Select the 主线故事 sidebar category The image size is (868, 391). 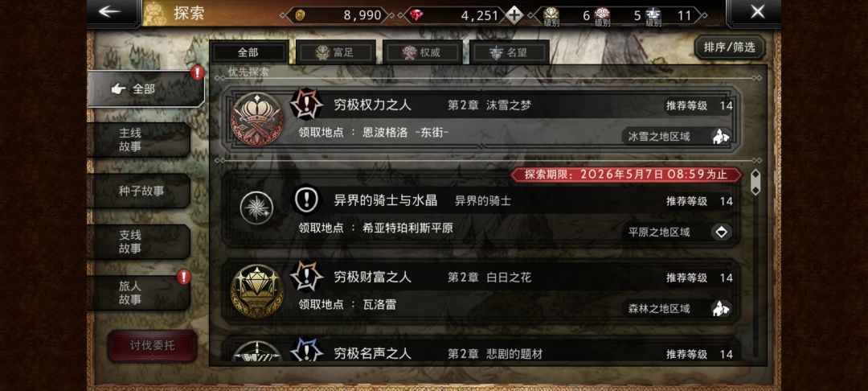tap(138, 139)
